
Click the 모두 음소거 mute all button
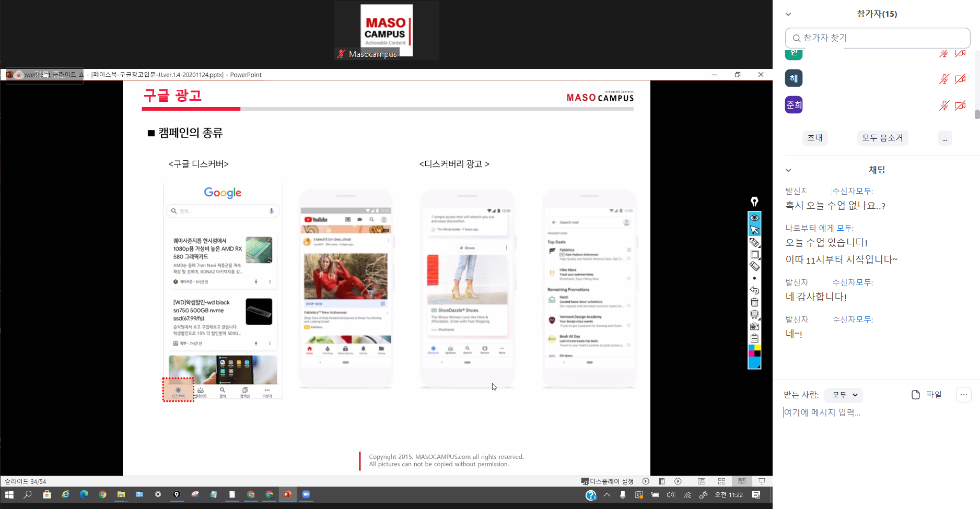pyautogui.click(x=882, y=138)
